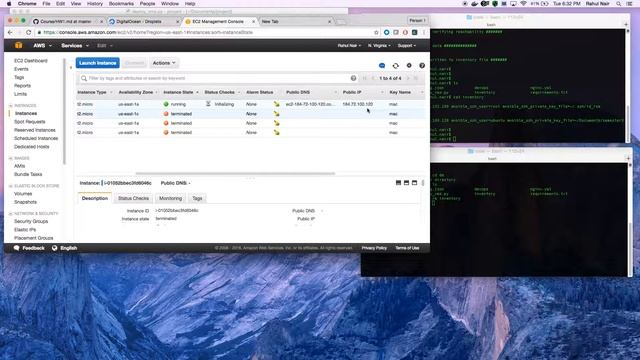Open Spot Requests in sidebar

(x=29, y=122)
